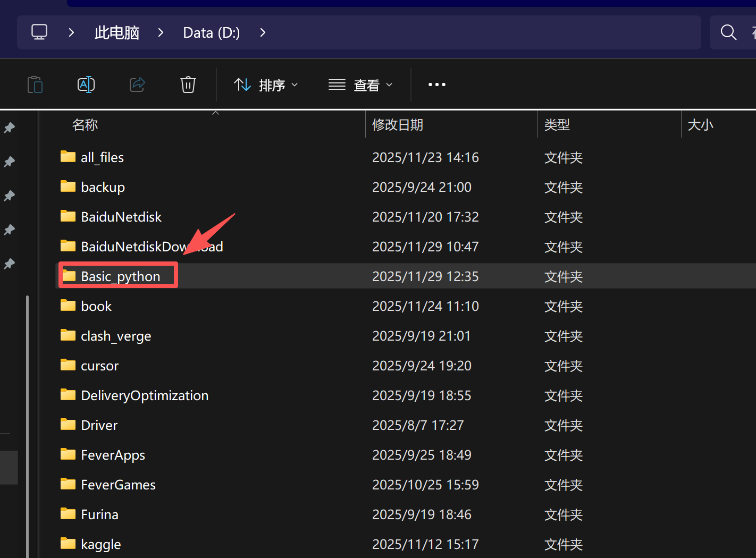
Task: Click the share icon in toolbar
Action: [x=137, y=84]
